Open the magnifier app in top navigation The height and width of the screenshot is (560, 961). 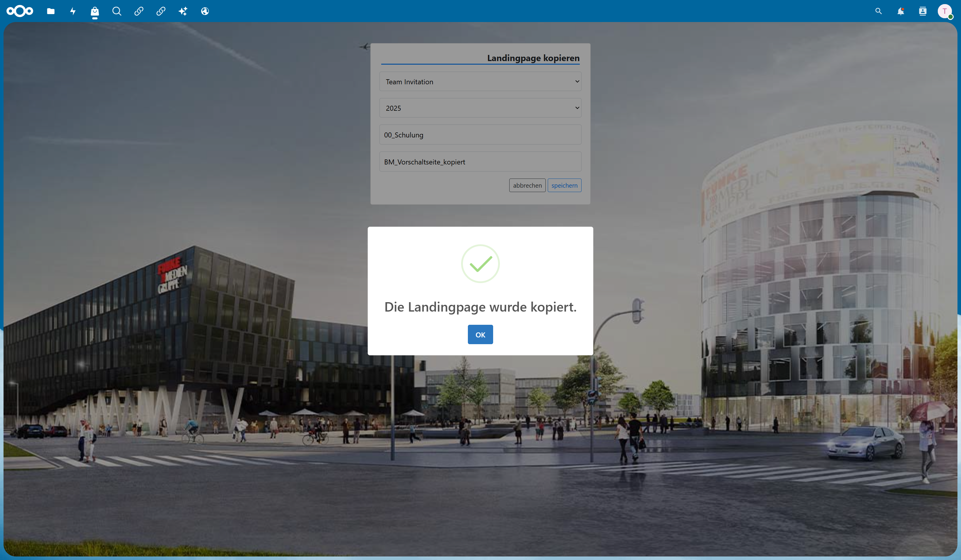117,11
